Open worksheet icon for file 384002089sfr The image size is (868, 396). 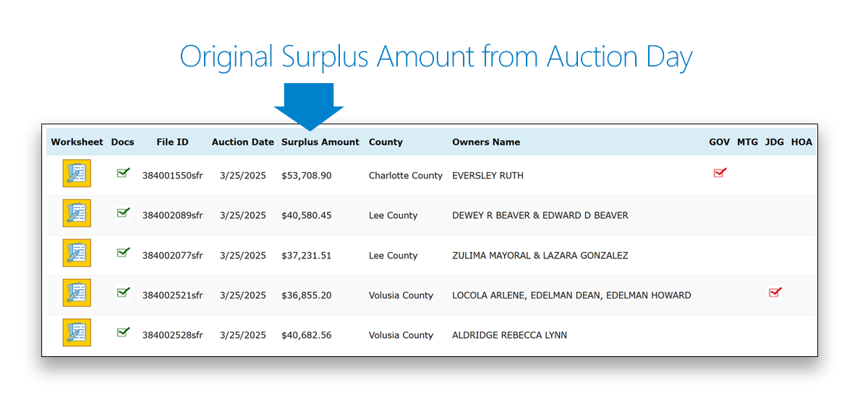point(77,214)
